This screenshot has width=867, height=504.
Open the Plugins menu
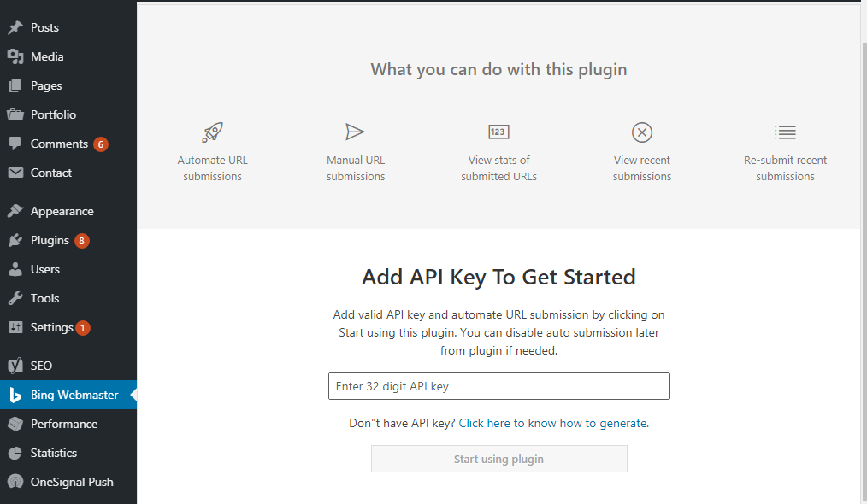click(x=50, y=240)
